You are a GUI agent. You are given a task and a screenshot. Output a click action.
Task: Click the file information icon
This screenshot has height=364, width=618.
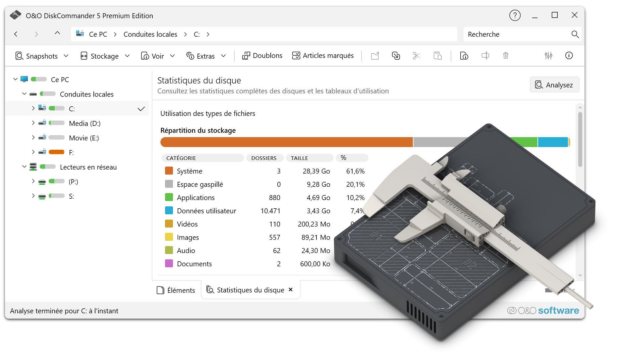coord(464,56)
